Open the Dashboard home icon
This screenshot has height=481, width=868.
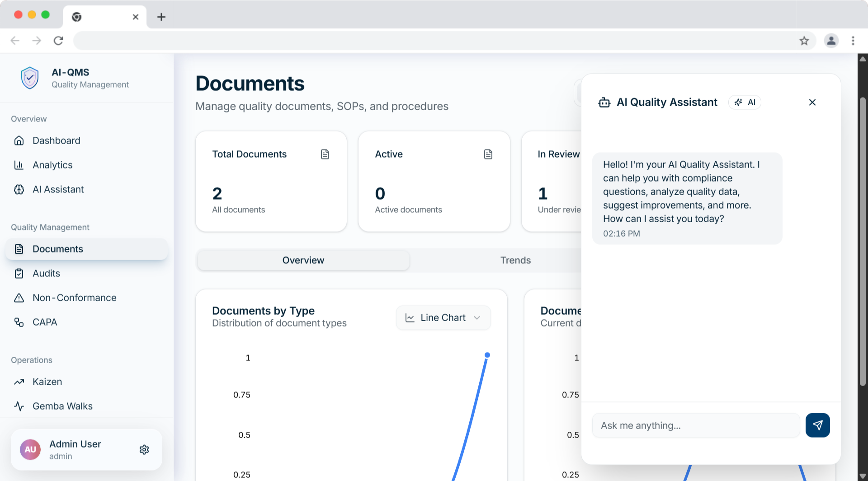(x=19, y=140)
